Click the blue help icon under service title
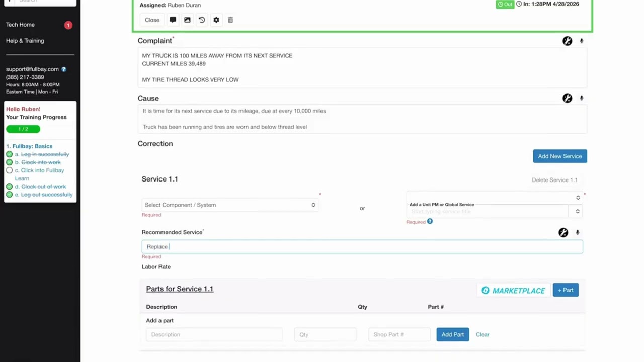 pyautogui.click(x=430, y=221)
